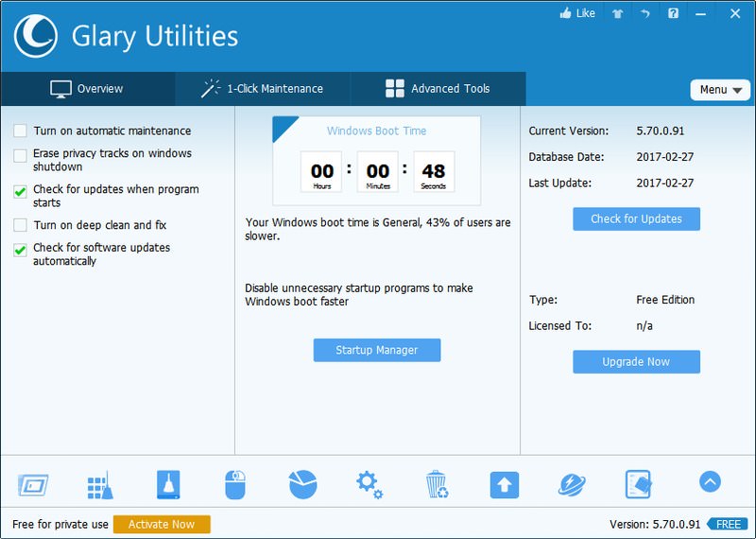This screenshot has width=756, height=539.
Task: Click the Version: 5.70.0.91 status text
Action: pyautogui.click(x=655, y=525)
